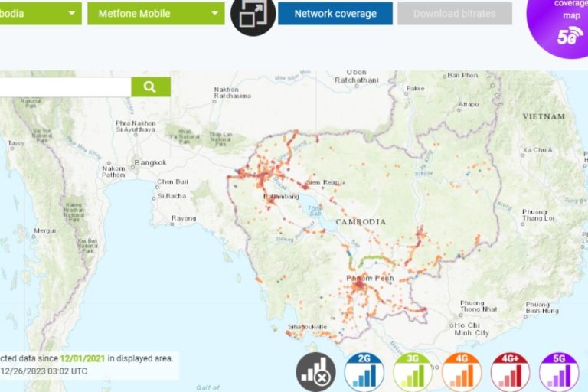Click inside the map search input field
588x392 pixels.
point(65,87)
